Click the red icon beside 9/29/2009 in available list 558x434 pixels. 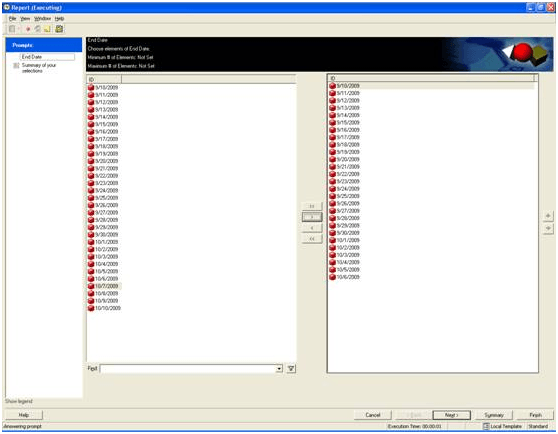click(91, 227)
